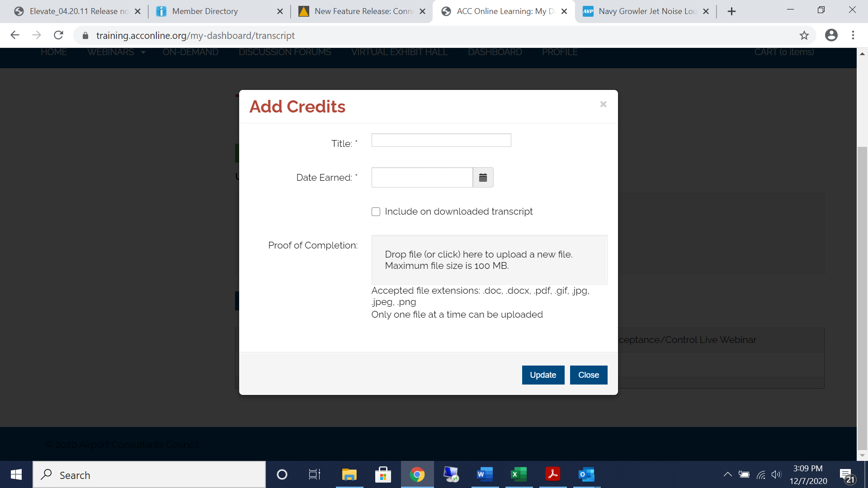Switch to the Member Directory tab
The width and height of the screenshot is (868, 488).
205,11
